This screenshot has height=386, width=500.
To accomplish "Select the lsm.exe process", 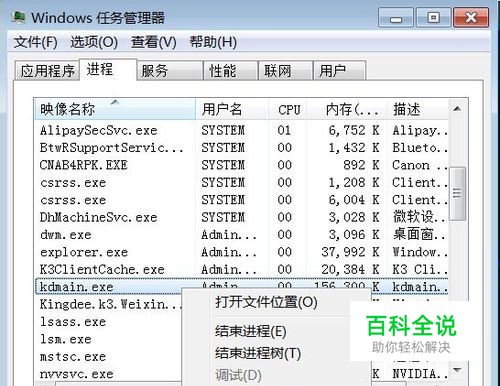I will tap(108, 339).
